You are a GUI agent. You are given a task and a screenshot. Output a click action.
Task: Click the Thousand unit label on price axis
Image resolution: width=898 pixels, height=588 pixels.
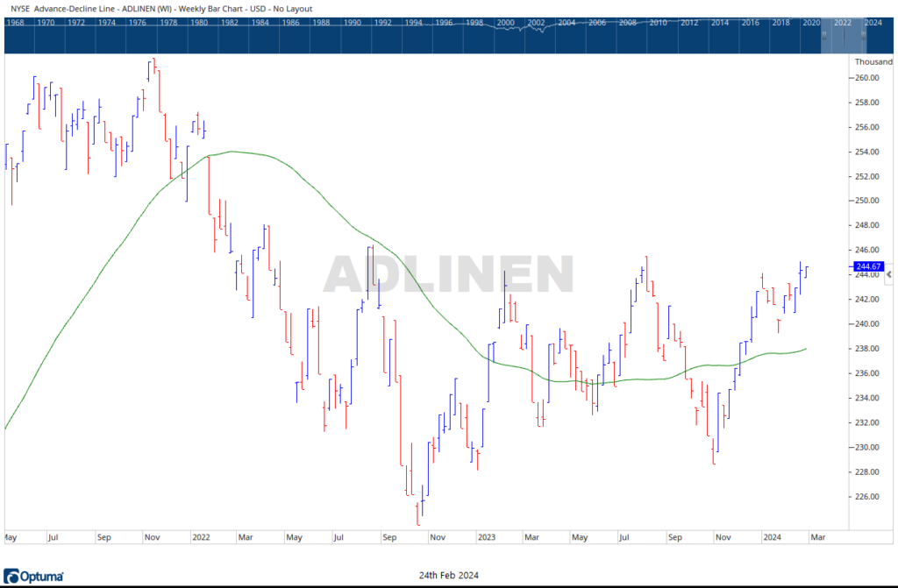[873, 62]
